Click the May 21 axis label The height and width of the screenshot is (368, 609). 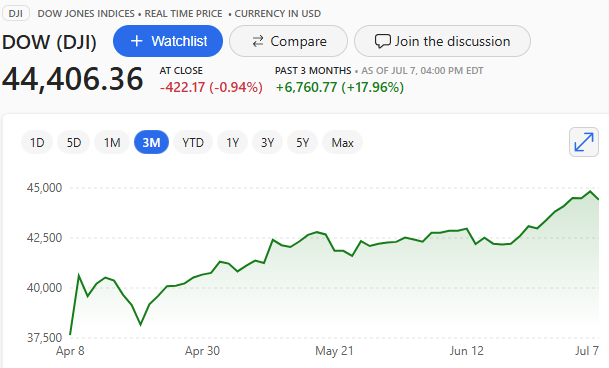point(334,351)
